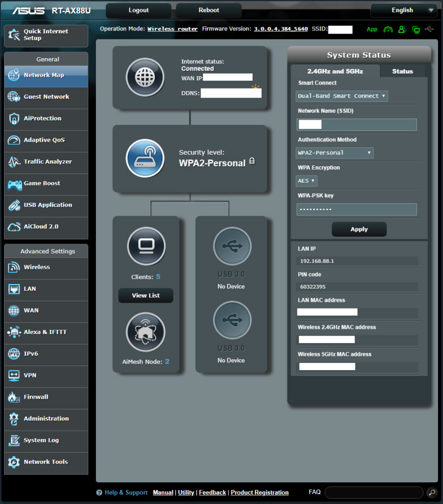This screenshot has height=504, width=443.
Task: Switch to the Status tab
Action: pos(402,71)
